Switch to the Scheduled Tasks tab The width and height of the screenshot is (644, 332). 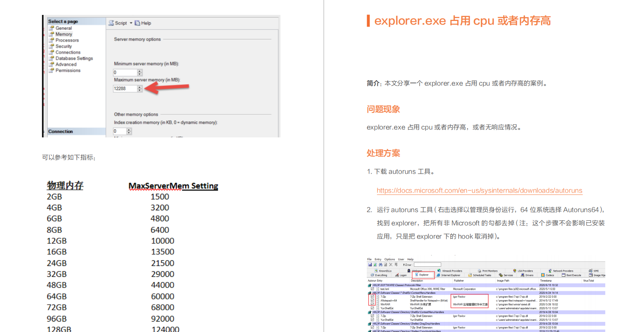click(x=480, y=275)
